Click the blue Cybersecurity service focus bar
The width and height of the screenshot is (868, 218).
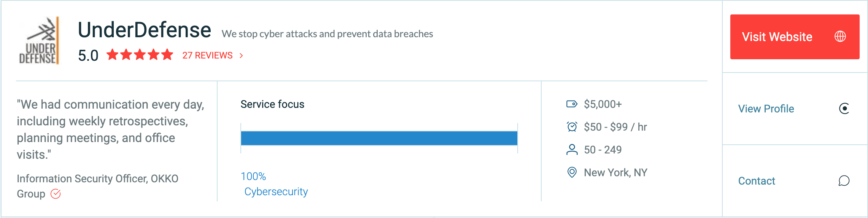[379, 138]
